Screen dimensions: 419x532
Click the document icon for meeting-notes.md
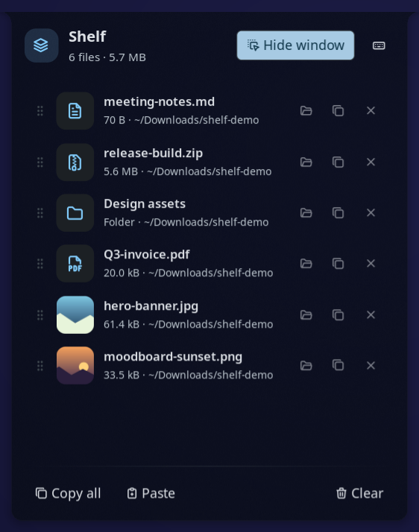pos(75,110)
